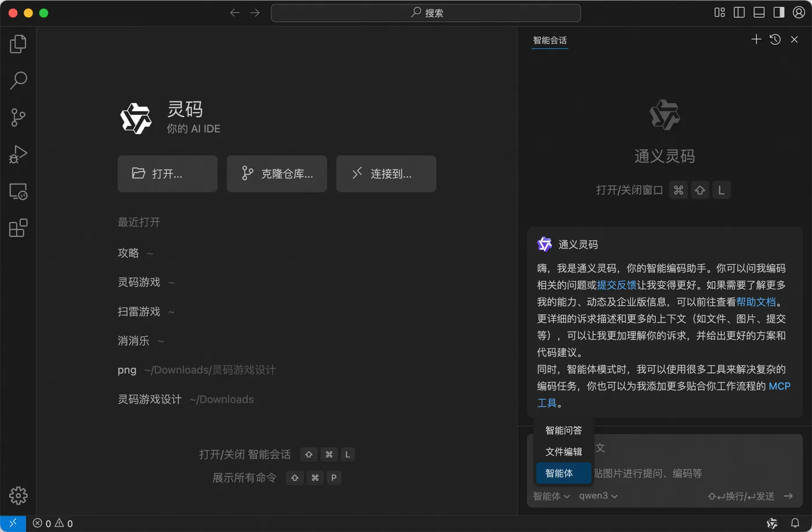Click the 克隆仓库... button
This screenshot has height=532, width=812.
pos(277,173)
